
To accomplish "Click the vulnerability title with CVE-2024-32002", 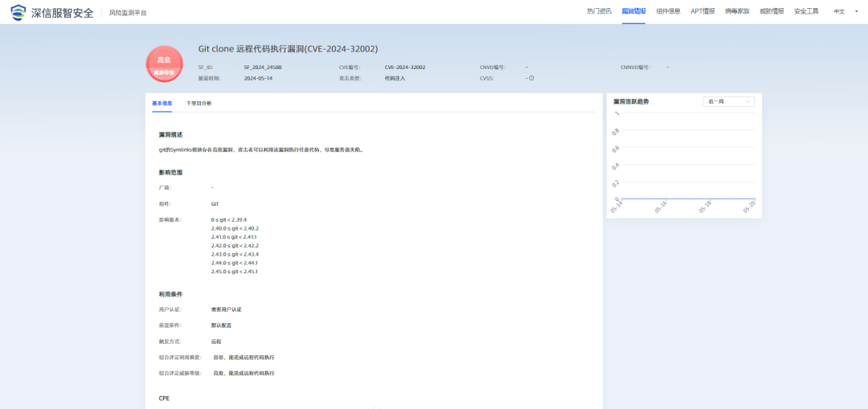I will click(288, 49).
